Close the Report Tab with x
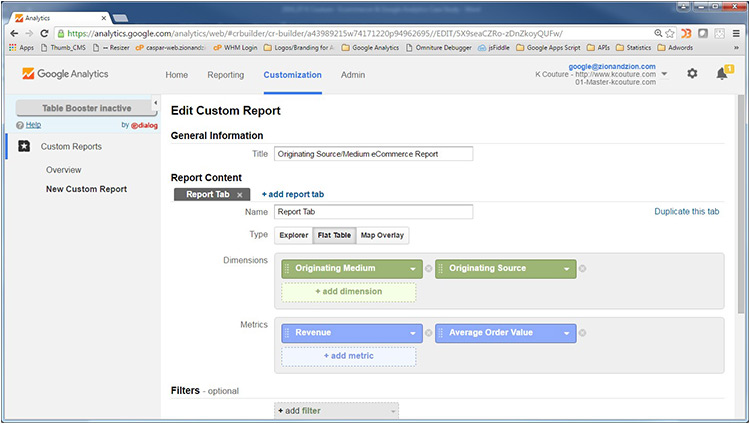The image size is (750, 425). 240,195
